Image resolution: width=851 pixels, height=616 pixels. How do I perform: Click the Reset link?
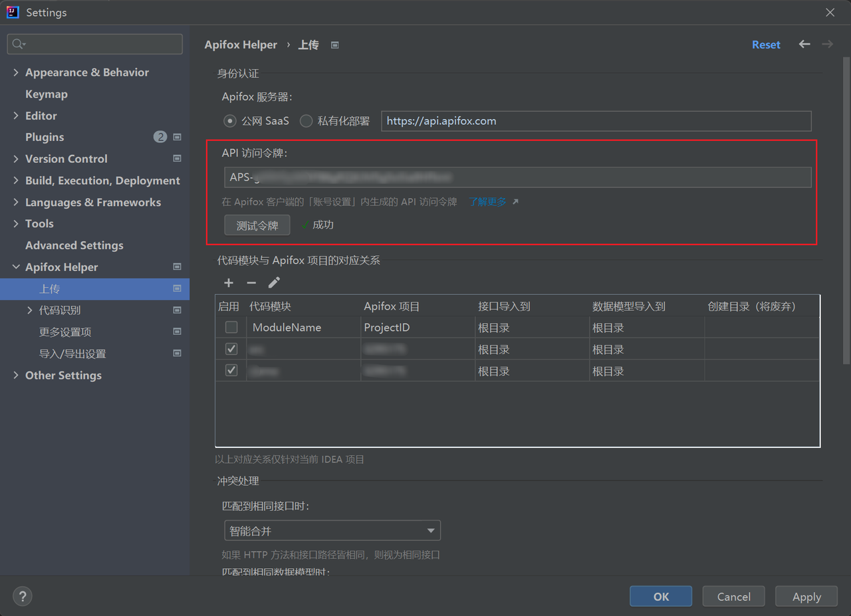(766, 45)
